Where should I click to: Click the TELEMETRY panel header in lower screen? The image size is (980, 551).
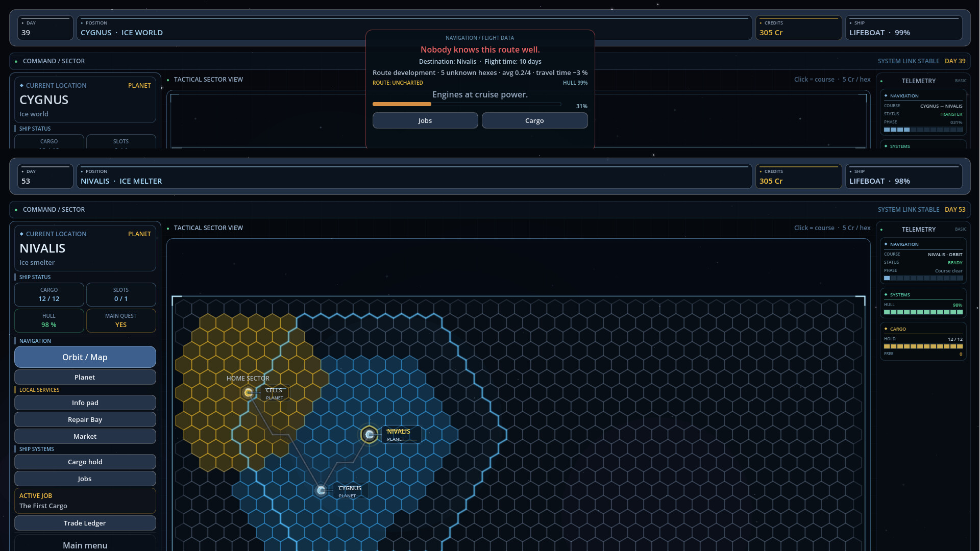[x=919, y=230]
